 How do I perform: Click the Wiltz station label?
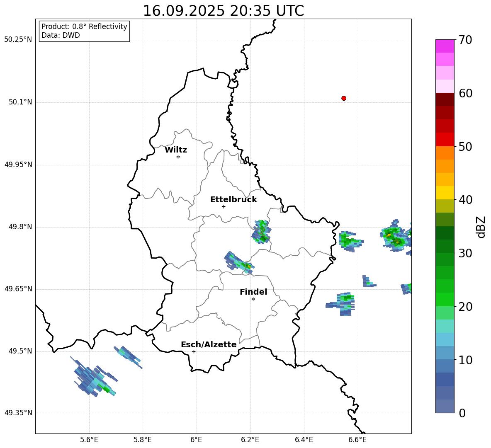click(176, 150)
